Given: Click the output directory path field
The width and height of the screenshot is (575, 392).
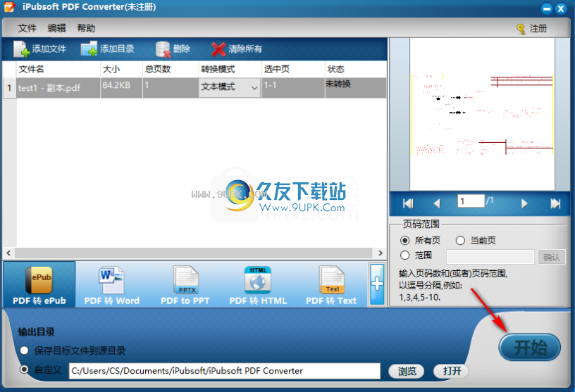Looking at the screenshot, I should pos(224,371).
